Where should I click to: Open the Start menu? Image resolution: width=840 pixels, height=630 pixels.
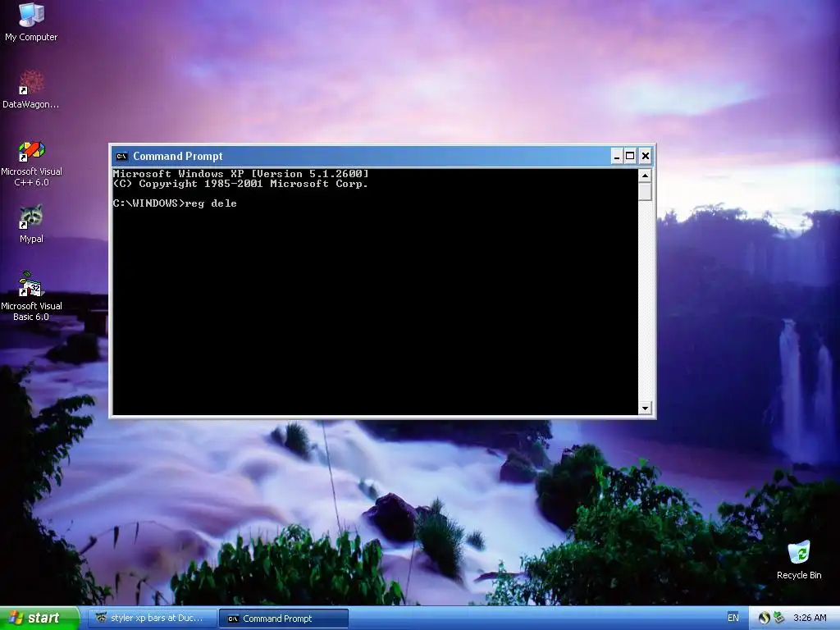coord(39,619)
